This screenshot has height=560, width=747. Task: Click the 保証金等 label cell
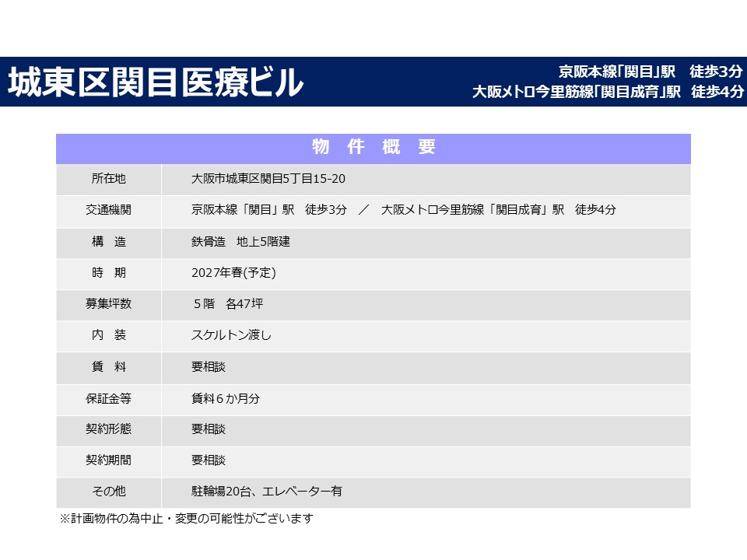[x=108, y=398]
